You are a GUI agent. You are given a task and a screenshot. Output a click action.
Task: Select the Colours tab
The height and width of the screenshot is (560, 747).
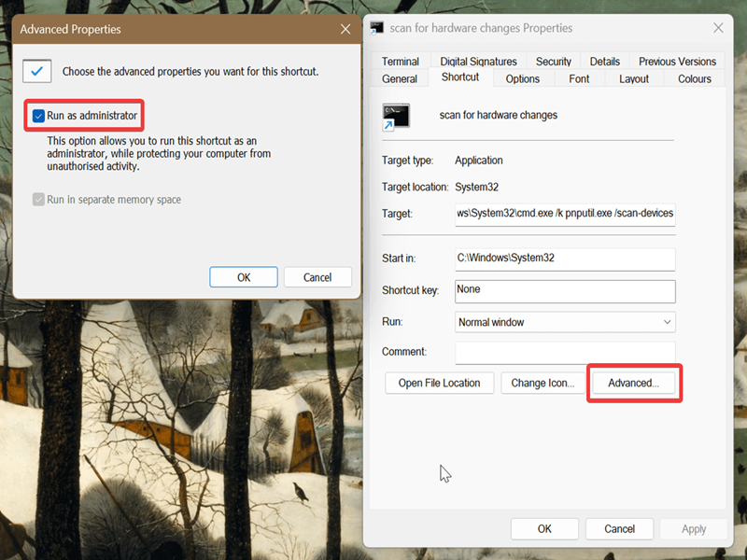pos(694,78)
